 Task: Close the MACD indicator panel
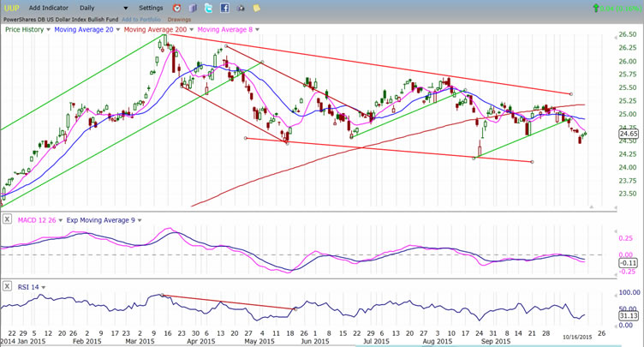tap(7, 219)
